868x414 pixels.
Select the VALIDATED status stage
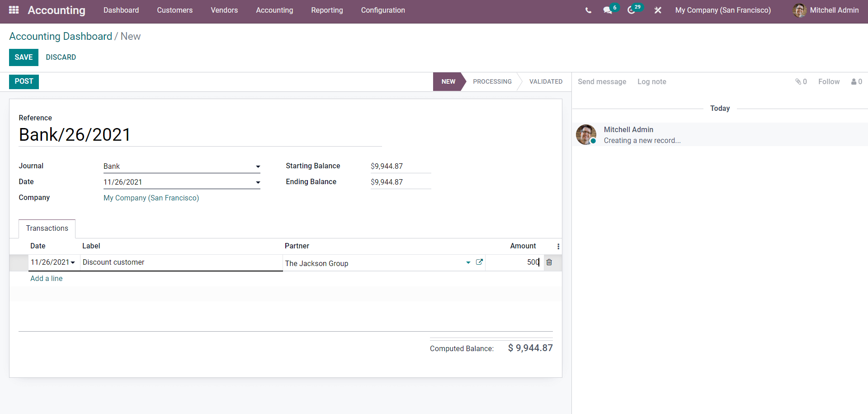[546, 81]
